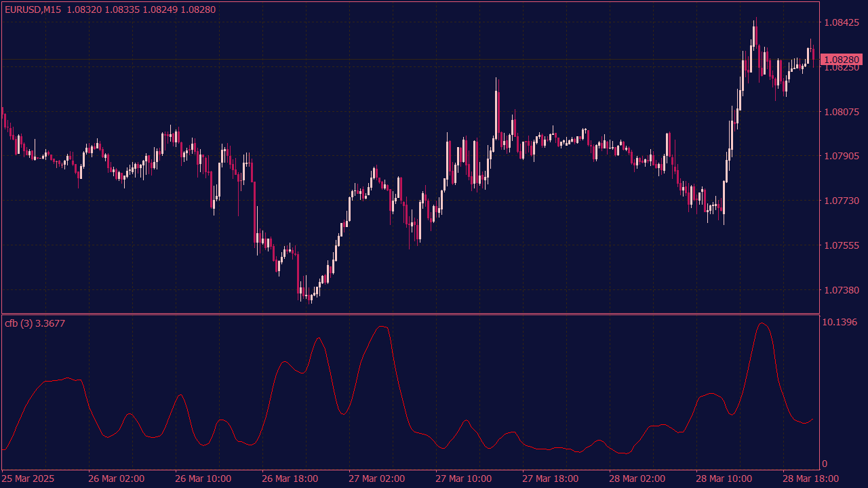Click the 28 Mar 10:00 time label
This screenshot has height=488, width=868.
click(724, 479)
